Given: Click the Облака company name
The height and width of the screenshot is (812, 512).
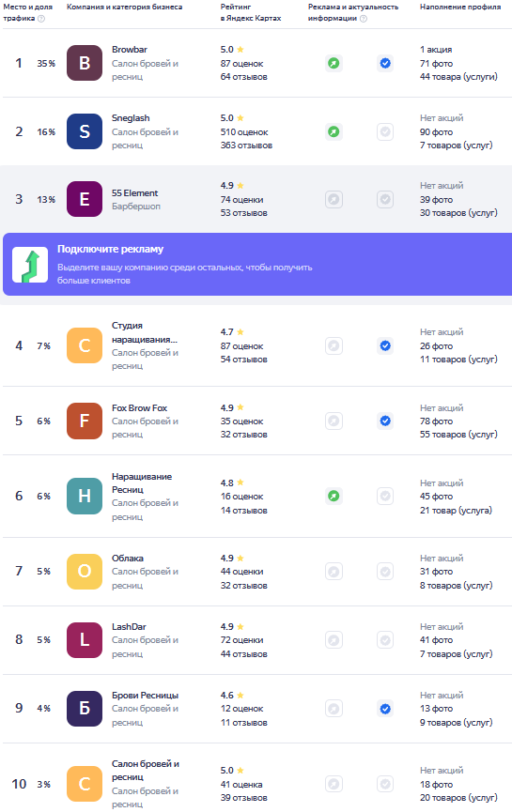Looking at the screenshot, I should (128, 559).
